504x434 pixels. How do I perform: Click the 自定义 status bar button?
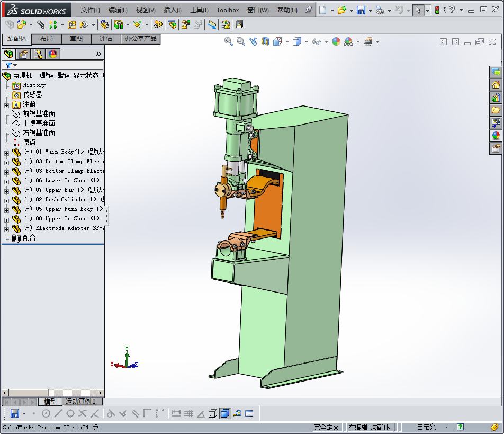(426, 427)
